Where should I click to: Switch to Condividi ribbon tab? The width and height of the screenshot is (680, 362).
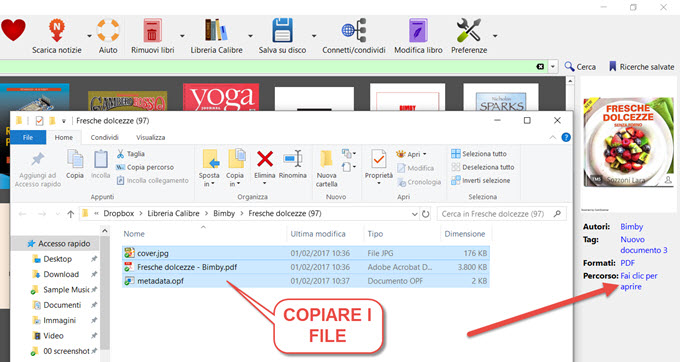(x=105, y=137)
